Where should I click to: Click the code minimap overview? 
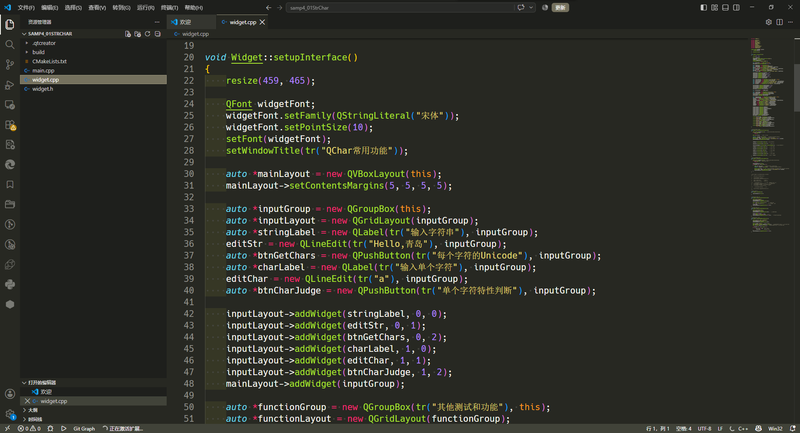pyautogui.click(x=770, y=135)
